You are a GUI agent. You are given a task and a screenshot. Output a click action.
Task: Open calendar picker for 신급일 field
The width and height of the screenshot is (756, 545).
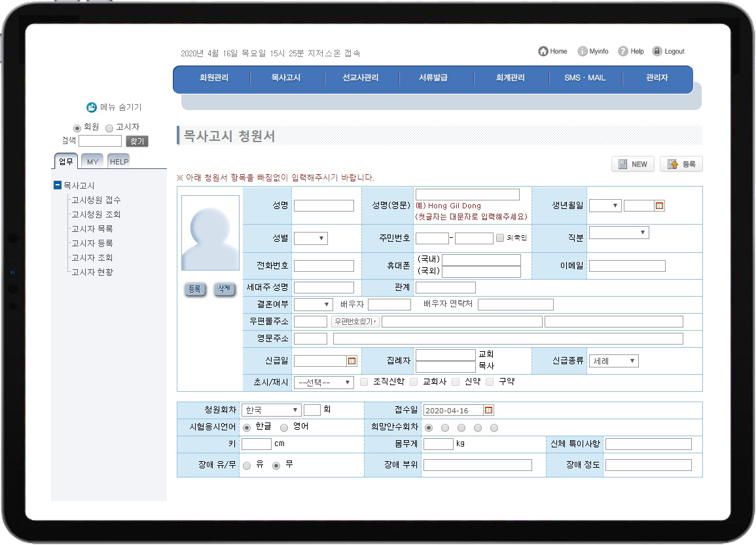click(x=351, y=361)
